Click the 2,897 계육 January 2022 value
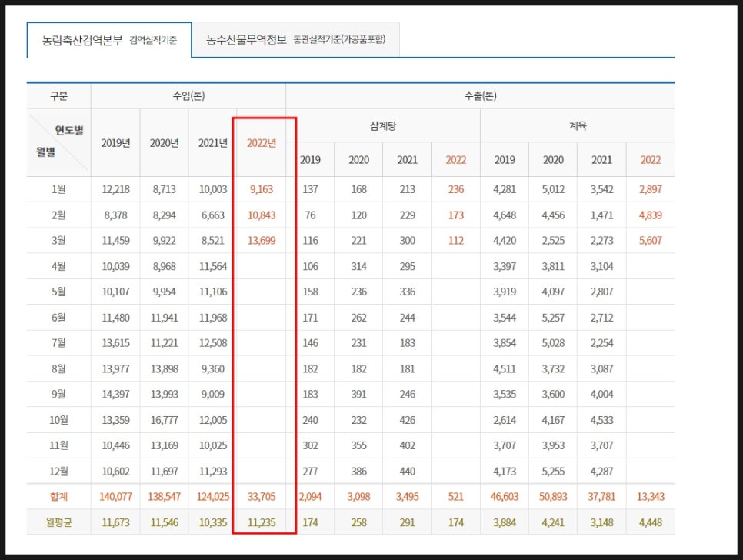The image size is (743, 560). (651, 189)
